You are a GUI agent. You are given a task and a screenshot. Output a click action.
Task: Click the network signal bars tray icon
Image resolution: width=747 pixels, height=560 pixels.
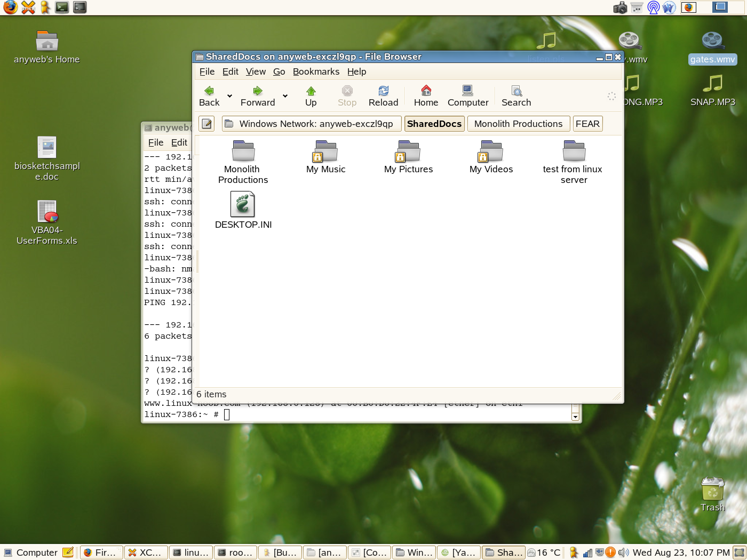coord(587,553)
